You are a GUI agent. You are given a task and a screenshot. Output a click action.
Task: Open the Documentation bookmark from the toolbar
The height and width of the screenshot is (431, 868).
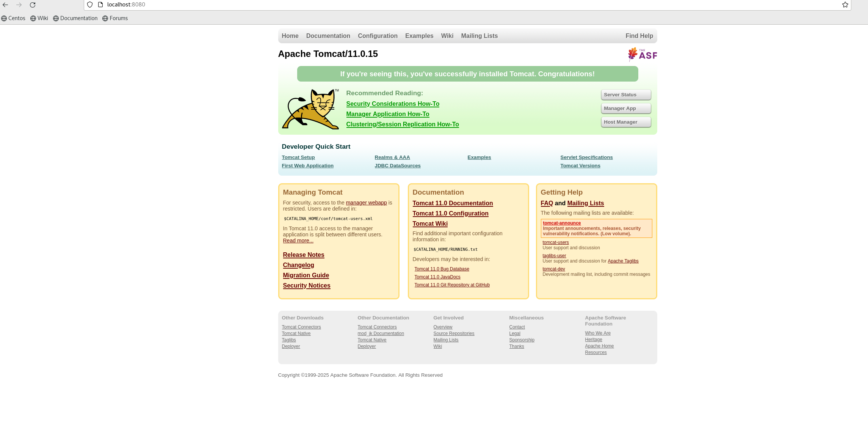pos(75,18)
